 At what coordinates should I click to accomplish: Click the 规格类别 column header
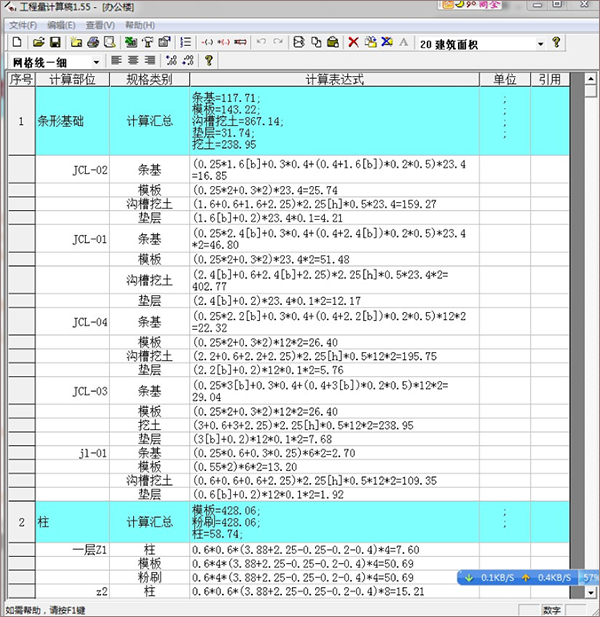(150, 79)
